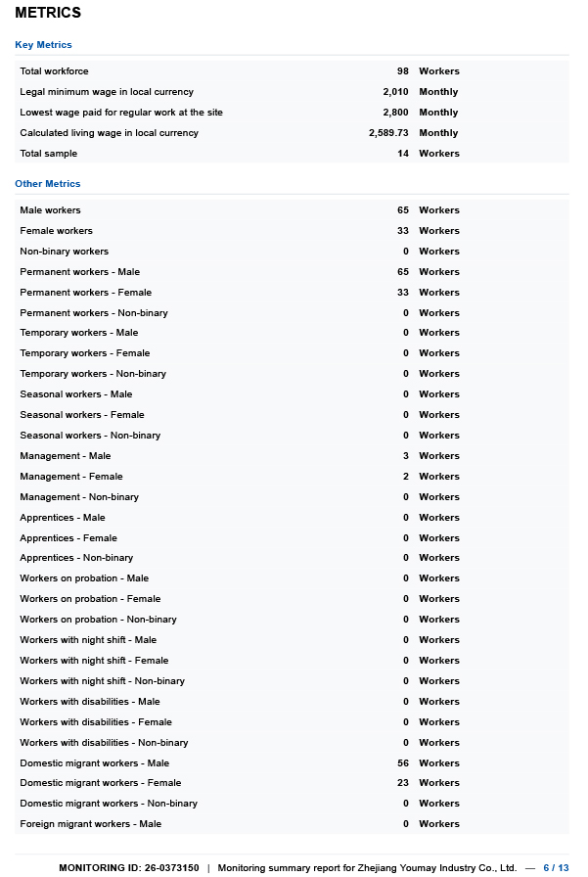Image resolution: width=588 pixels, height=877 pixels.
Task: Select the Permanent workers - Male label
Action: 80,272
